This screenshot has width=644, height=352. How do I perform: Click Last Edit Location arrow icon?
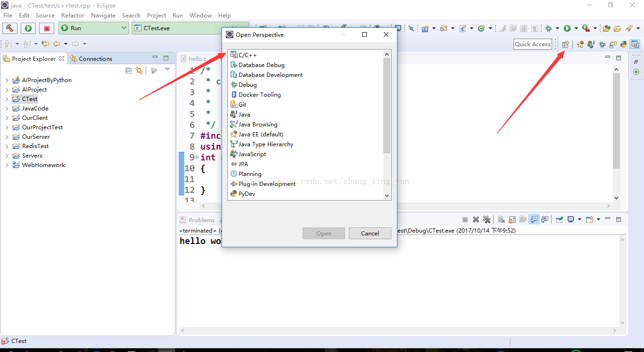[45, 44]
